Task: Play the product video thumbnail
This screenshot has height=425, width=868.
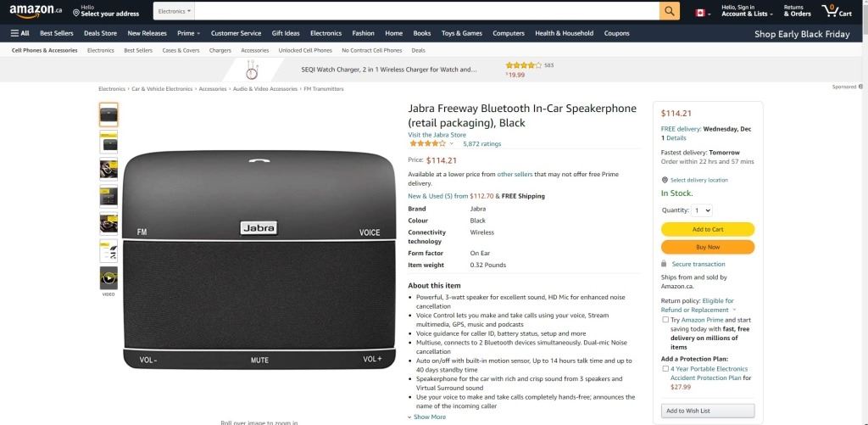Action: [108, 277]
